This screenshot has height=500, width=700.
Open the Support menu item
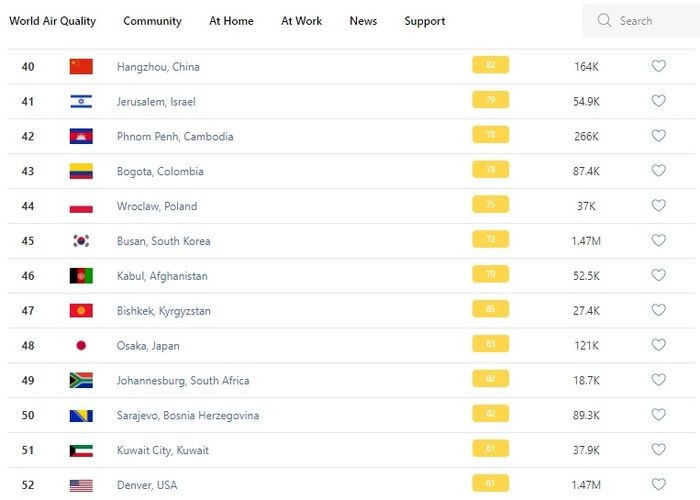425,21
